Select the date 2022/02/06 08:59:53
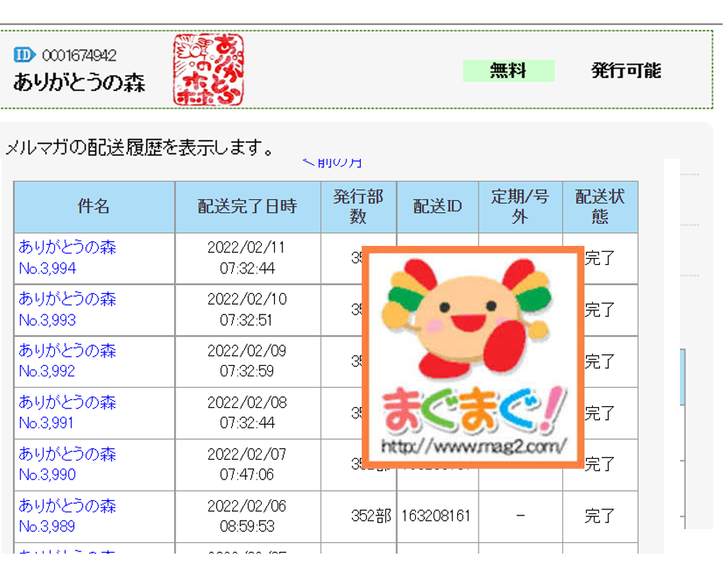 pyautogui.click(x=247, y=515)
